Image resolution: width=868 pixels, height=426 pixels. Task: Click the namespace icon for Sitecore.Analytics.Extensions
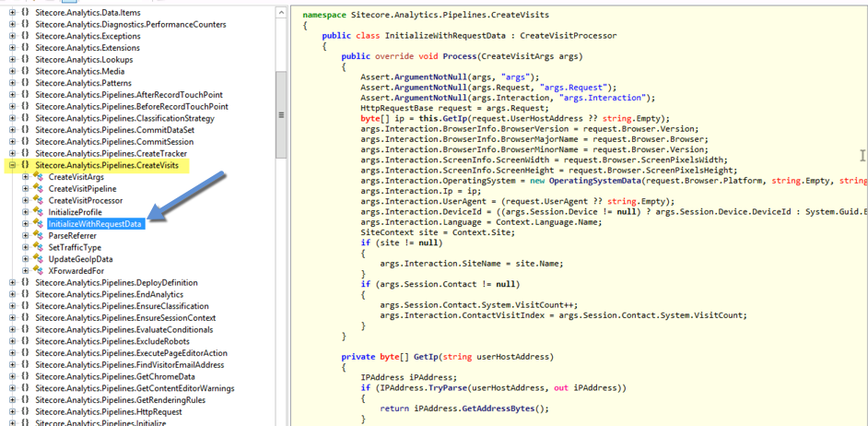tap(25, 48)
